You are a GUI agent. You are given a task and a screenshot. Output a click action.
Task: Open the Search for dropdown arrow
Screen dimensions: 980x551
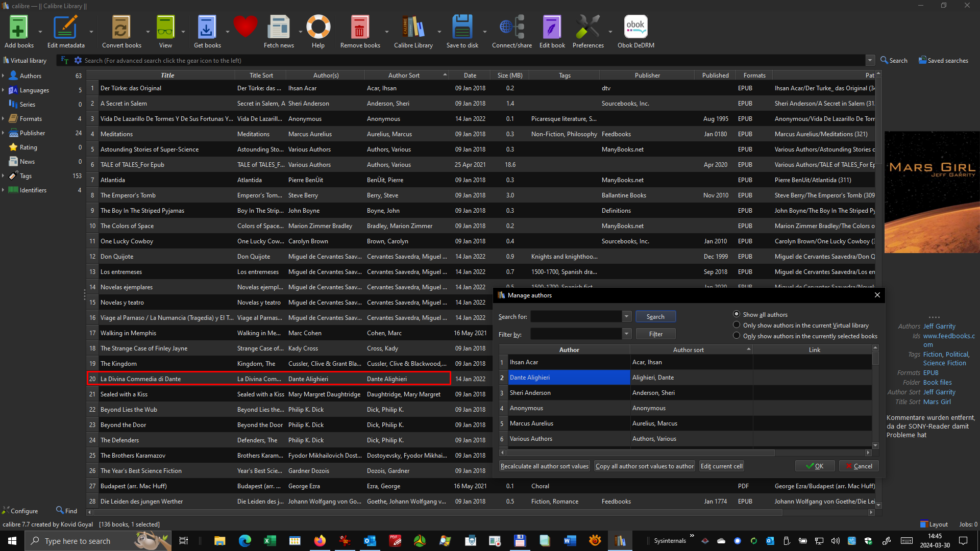[626, 317]
